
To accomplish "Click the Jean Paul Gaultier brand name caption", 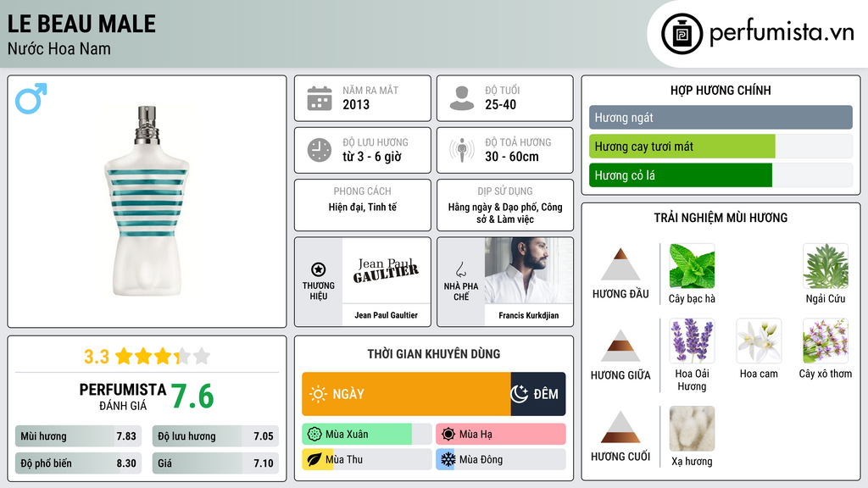I will click(x=386, y=315).
